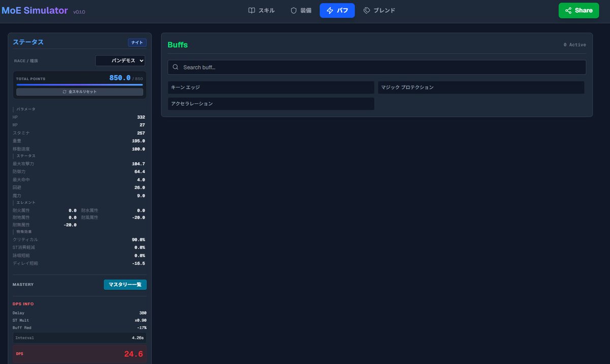Click the "0 Active" buff counter
Screen dimensions: 610x364
[574, 45]
